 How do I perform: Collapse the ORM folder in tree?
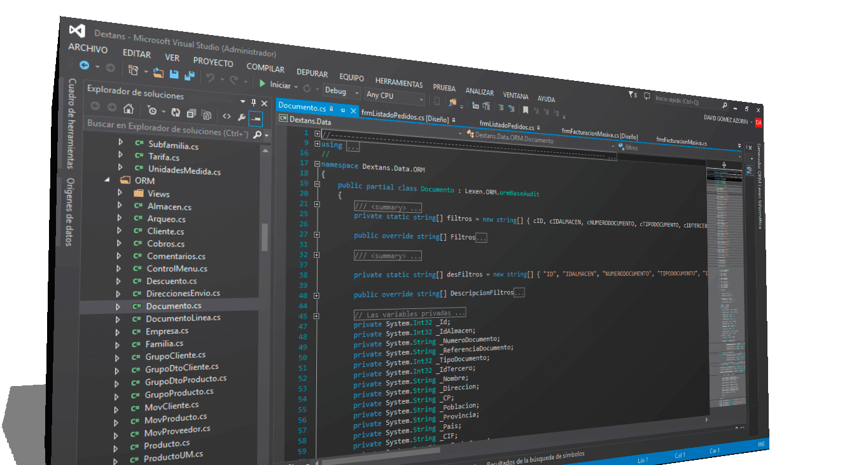[107, 180]
